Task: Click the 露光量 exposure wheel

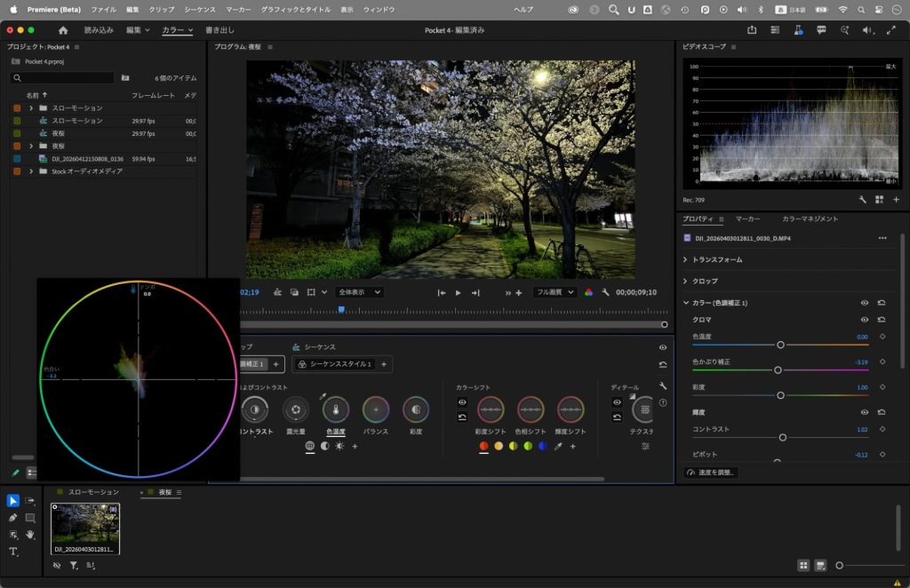Action: [x=296, y=409]
